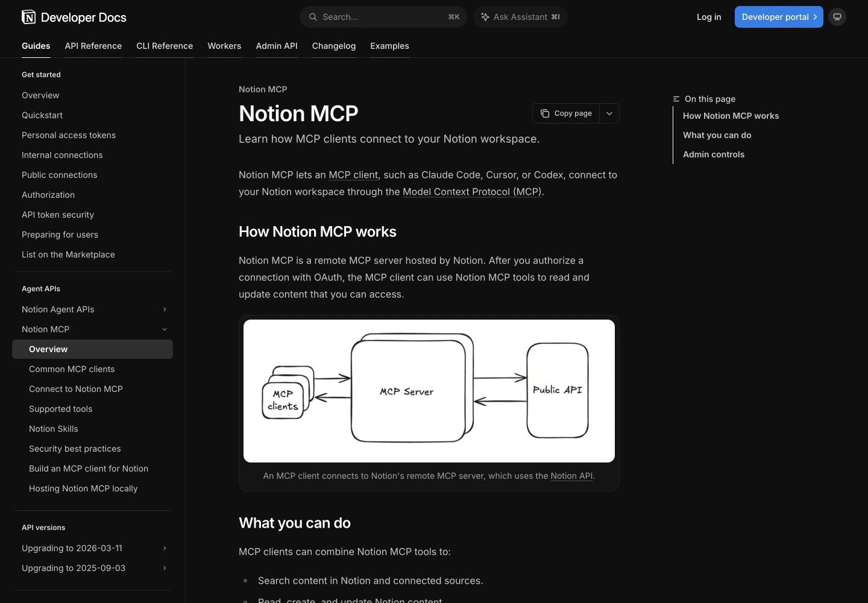Jump to What you can do section
The width and height of the screenshot is (868, 603).
pos(717,135)
